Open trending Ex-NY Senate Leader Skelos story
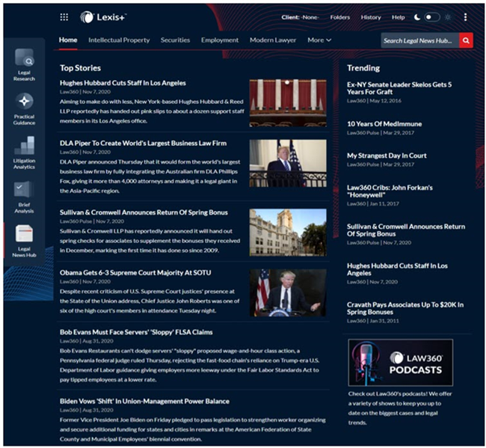Image resolution: width=486 pixels, height=448 pixels. [x=399, y=88]
